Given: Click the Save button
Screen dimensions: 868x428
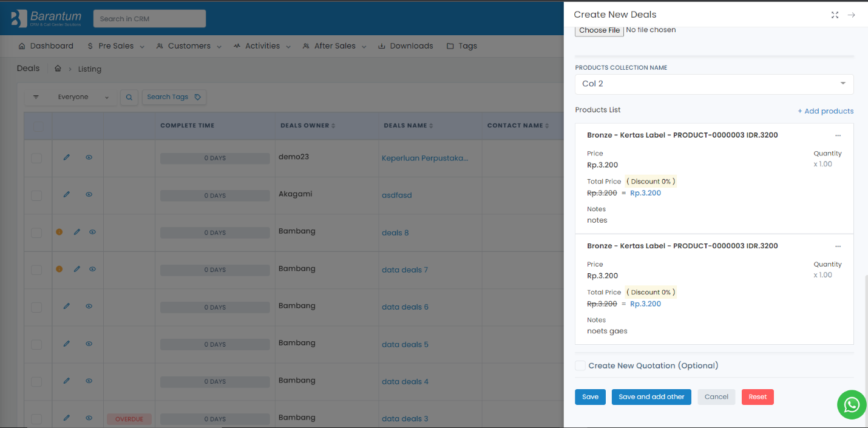Looking at the screenshot, I should 590,397.
